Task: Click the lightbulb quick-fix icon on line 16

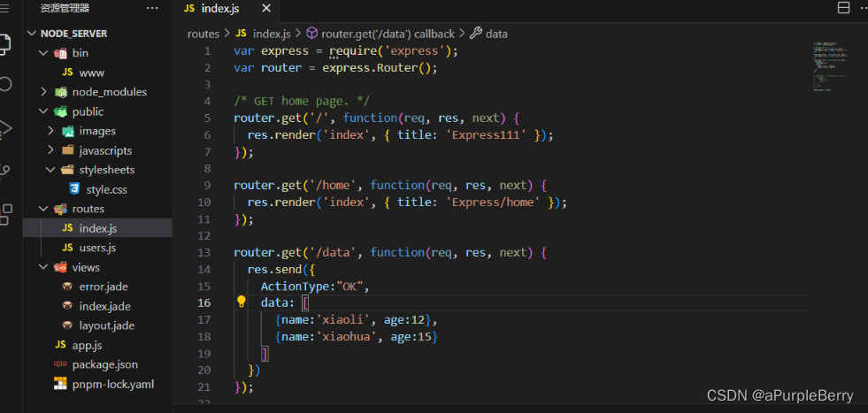Action: 242,302
